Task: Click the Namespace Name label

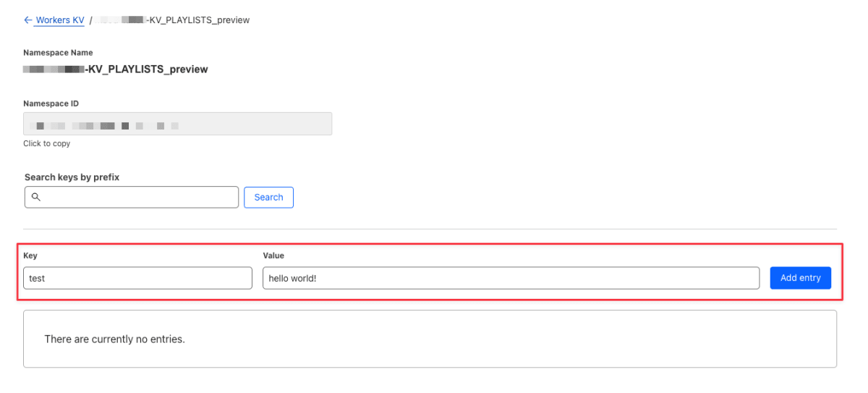Action: [x=58, y=53]
